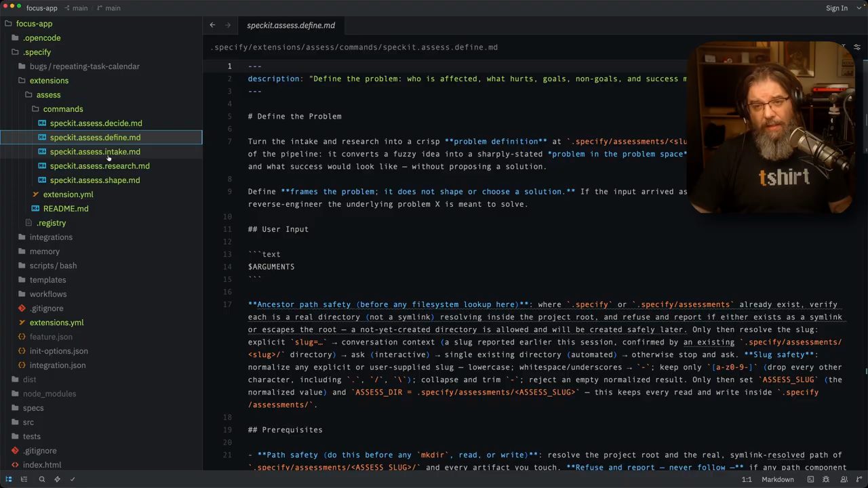Collapse the .specify folder

[x=31, y=52]
